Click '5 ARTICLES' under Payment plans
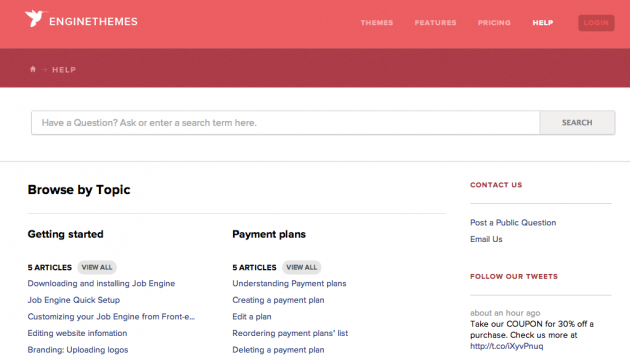Image resolution: width=630 pixels, height=363 pixels. click(x=254, y=267)
